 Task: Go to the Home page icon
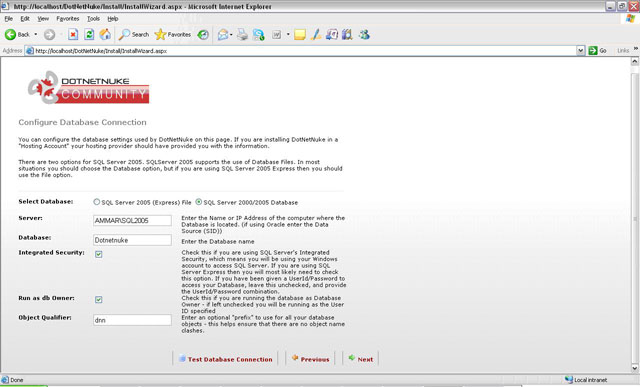click(105, 35)
